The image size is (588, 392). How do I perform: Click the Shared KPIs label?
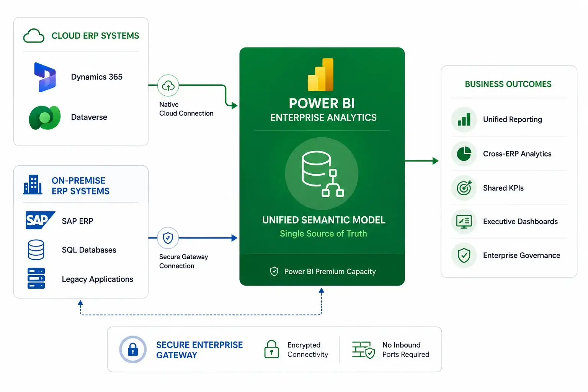pos(503,188)
